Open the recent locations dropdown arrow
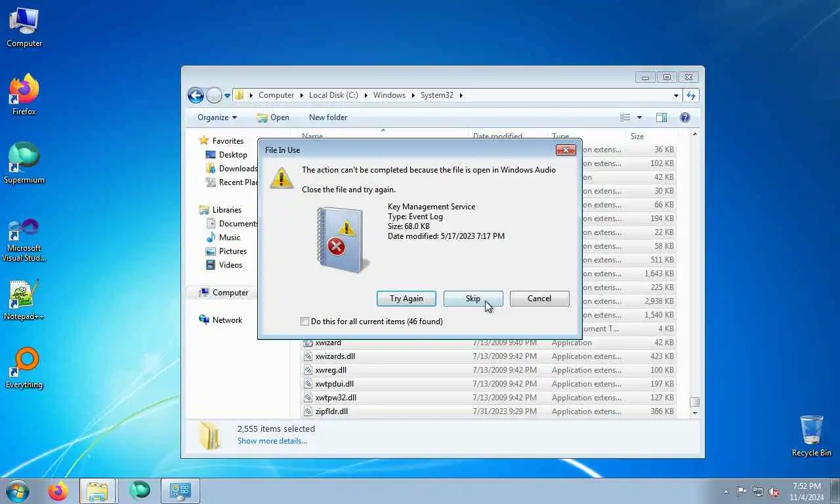Image resolution: width=840 pixels, height=504 pixels. [228, 95]
